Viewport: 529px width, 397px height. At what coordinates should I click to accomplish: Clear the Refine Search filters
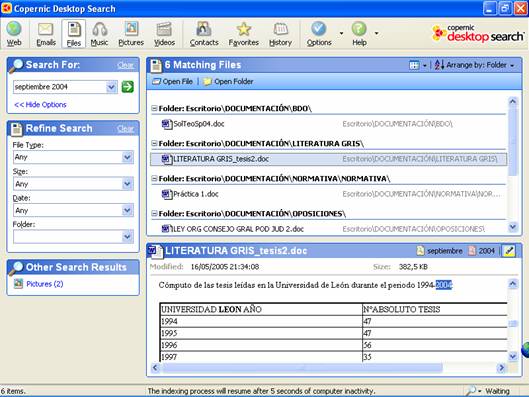(126, 129)
